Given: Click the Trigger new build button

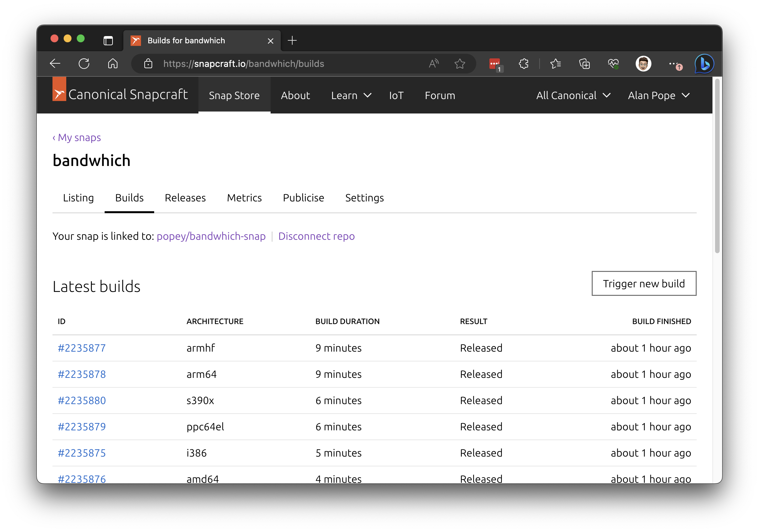Looking at the screenshot, I should 644,283.
